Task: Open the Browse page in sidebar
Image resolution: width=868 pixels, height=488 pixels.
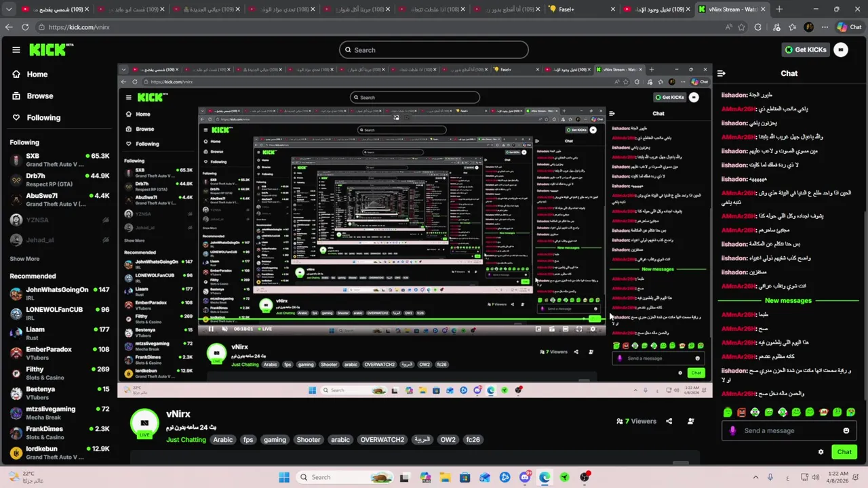Action: click(x=33, y=96)
